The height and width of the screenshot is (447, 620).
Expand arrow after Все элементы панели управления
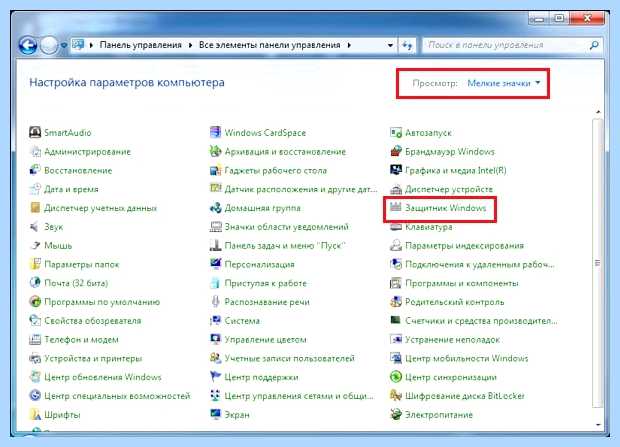coord(349,45)
